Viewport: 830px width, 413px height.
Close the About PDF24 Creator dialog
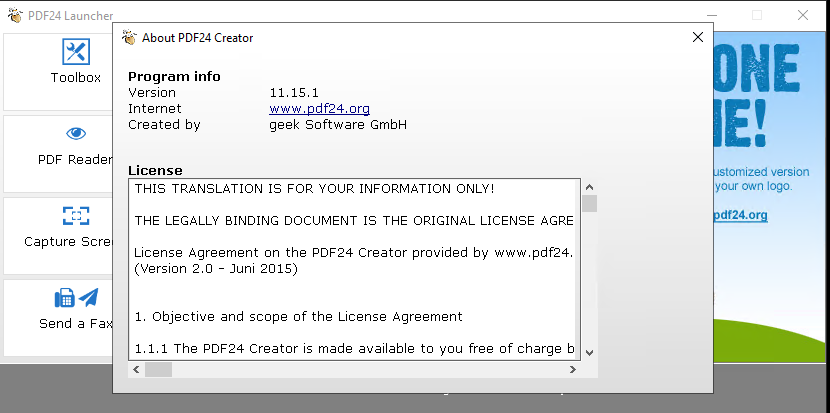(697, 38)
